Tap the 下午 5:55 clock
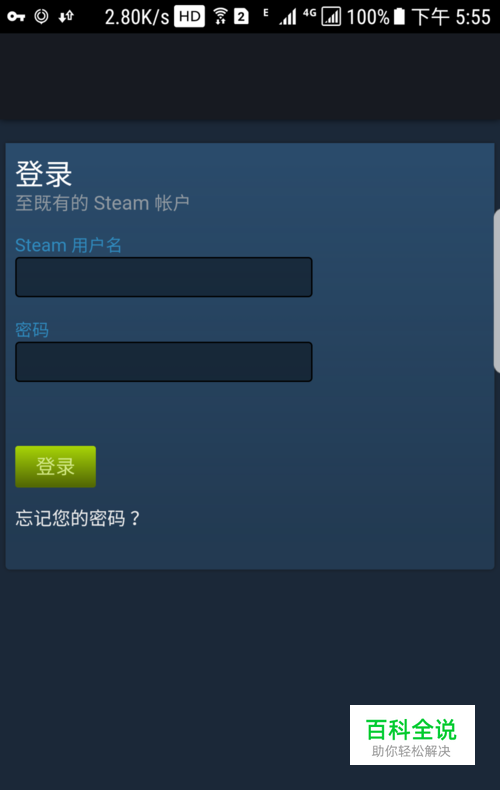Screen dimensions: 500x790 (x=451, y=17)
